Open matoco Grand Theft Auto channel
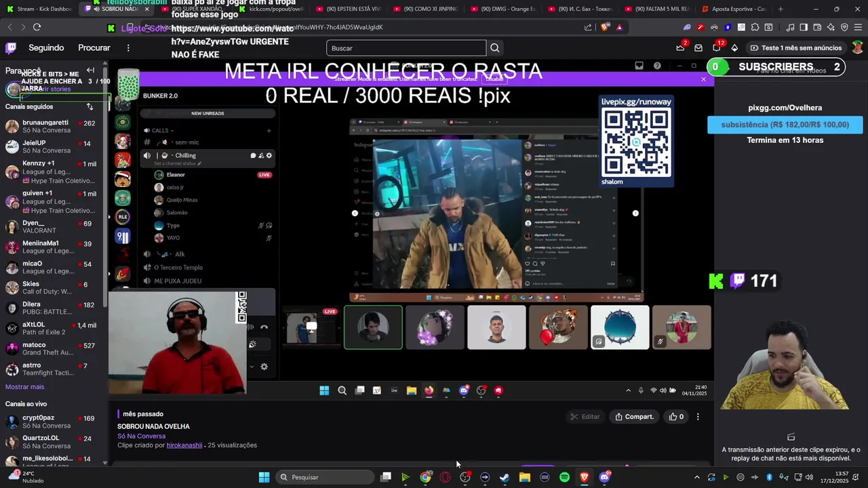The height and width of the screenshot is (488, 868). tap(53, 349)
